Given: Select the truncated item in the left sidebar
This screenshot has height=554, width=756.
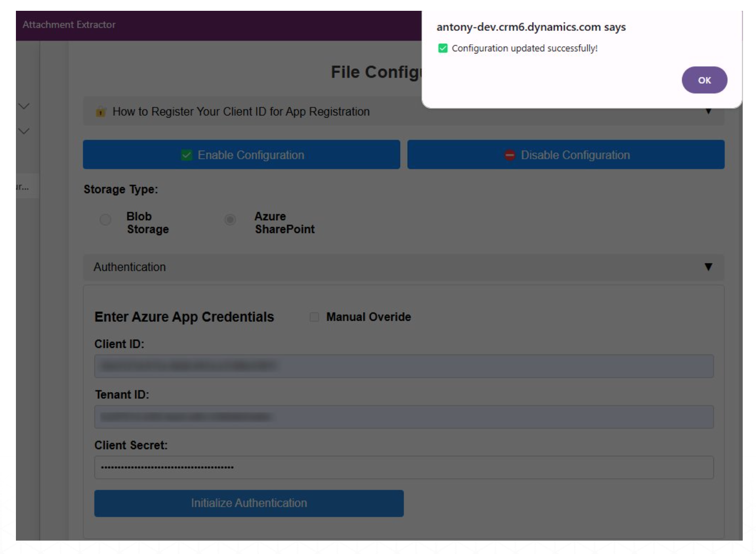Looking at the screenshot, I should [23, 187].
